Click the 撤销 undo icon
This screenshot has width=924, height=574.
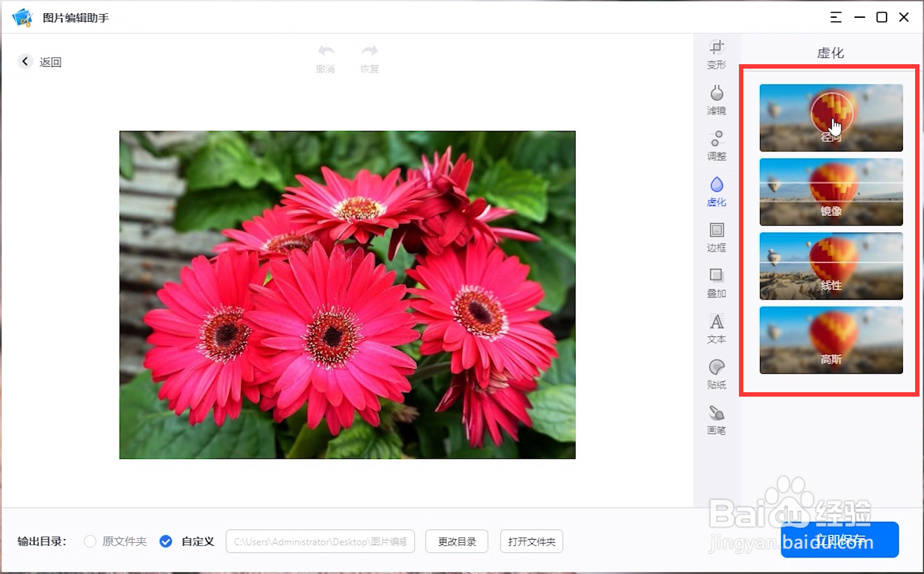point(326,57)
